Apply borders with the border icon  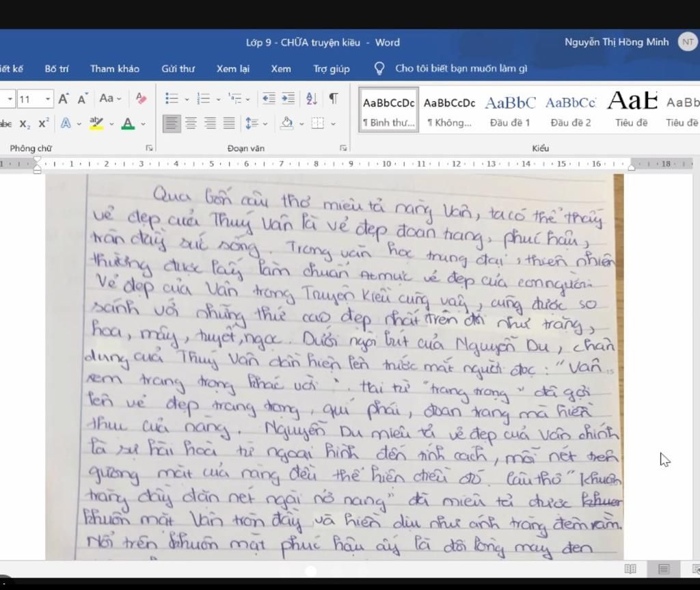click(317, 123)
